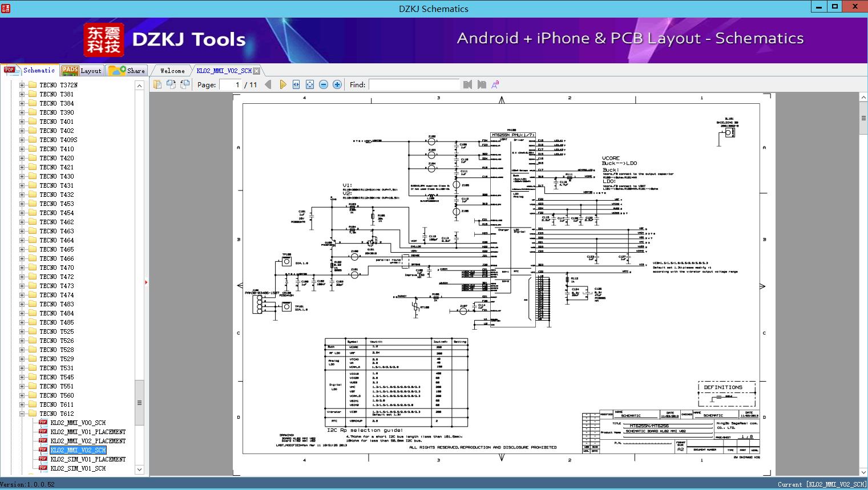The image size is (868, 490).
Task: Select the TECNO T531 label
Action: 56,368
